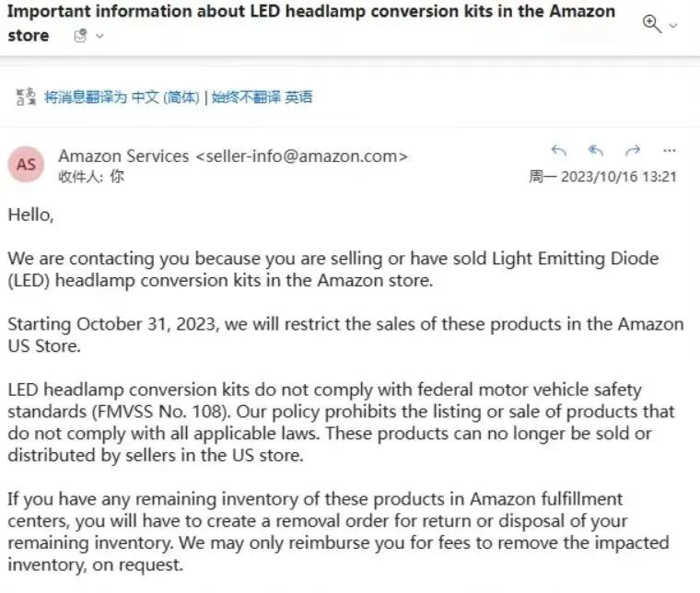Click the remaining inventory removal order paragraph

point(338,532)
